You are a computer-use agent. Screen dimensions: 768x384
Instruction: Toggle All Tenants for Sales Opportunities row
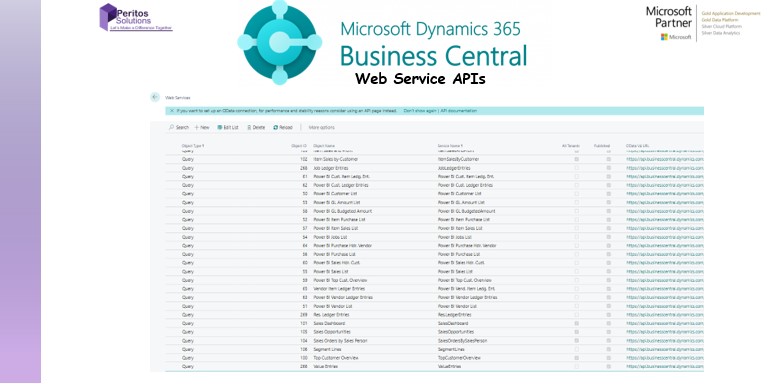click(x=576, y=332)
